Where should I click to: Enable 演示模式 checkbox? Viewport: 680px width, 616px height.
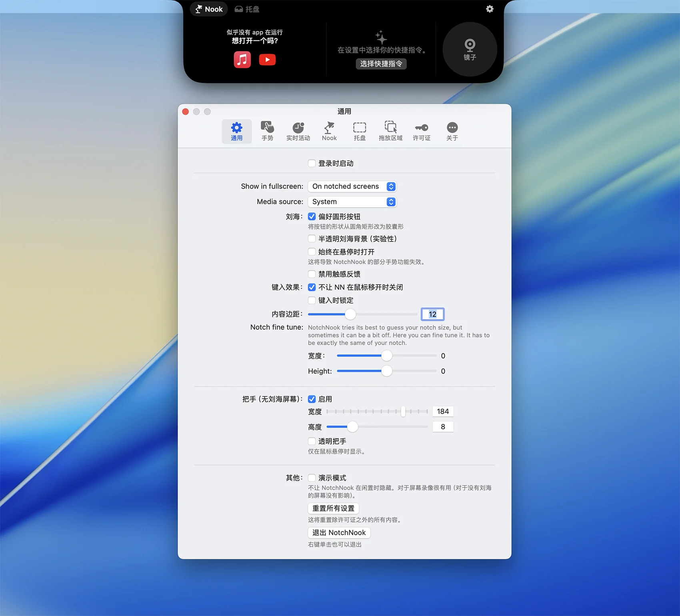pyautogui.click(x=312, y=478)
